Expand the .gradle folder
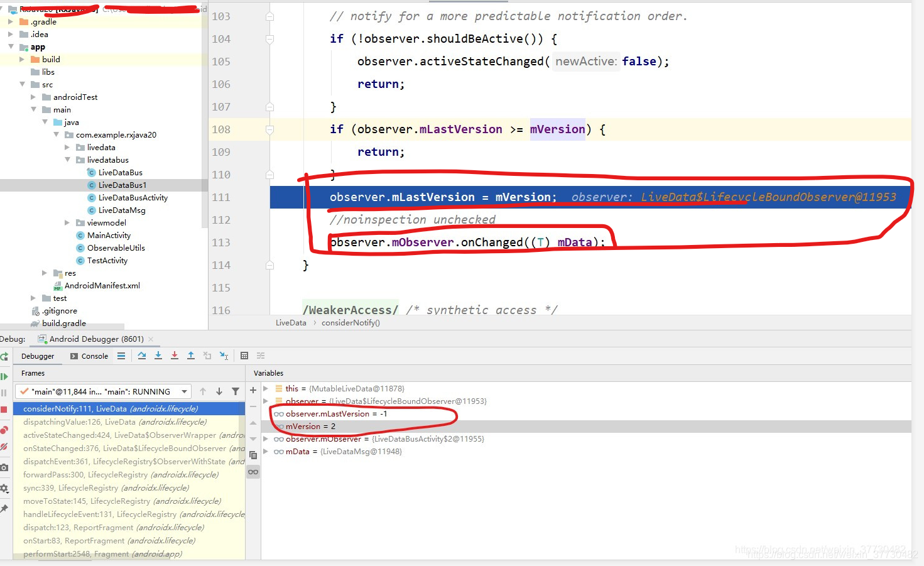The height and width of the screenshot is (566, 924). point(10,21)
